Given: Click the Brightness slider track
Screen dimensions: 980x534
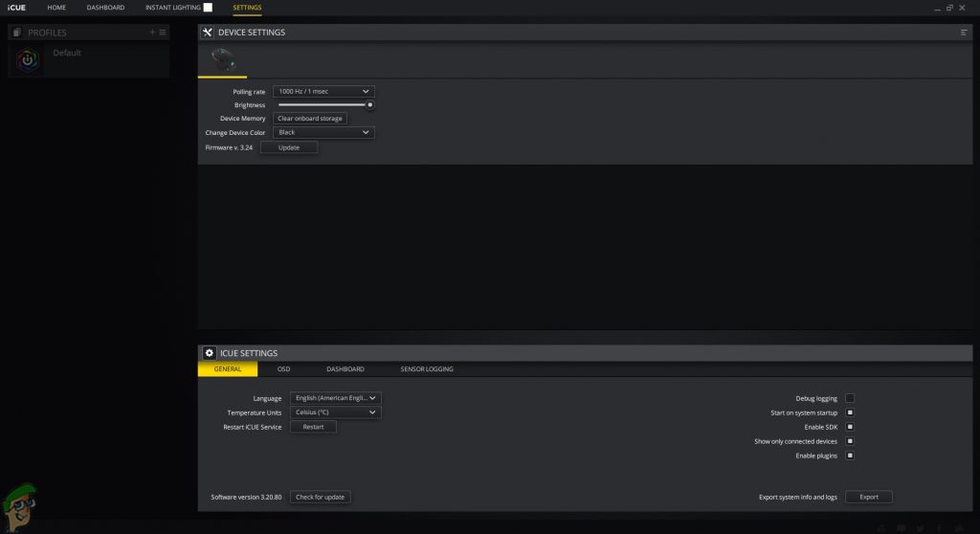Looking at the screenshot, I should coord(323,105).
